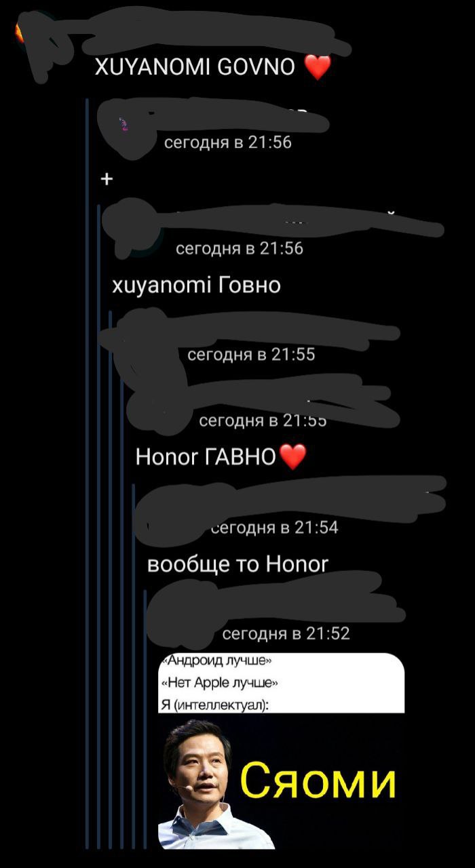Click the «Андроид лучше» caption line
The image size is (475, 868).
pos(210,661)
